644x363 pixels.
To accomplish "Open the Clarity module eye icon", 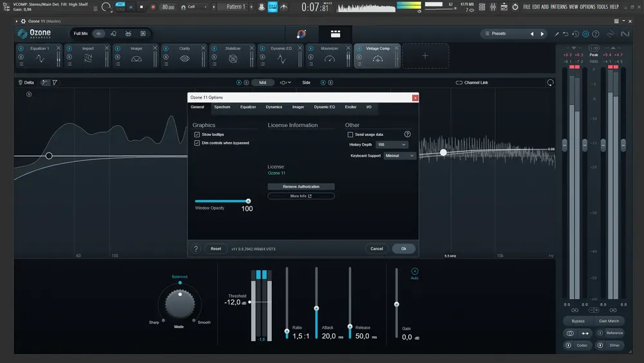I will (185, 59).
